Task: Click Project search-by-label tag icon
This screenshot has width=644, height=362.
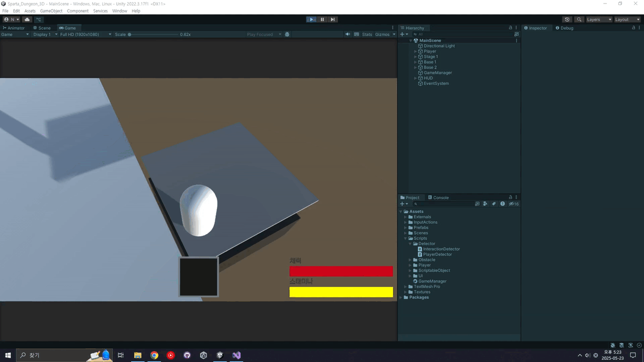Action: [494, 204]
